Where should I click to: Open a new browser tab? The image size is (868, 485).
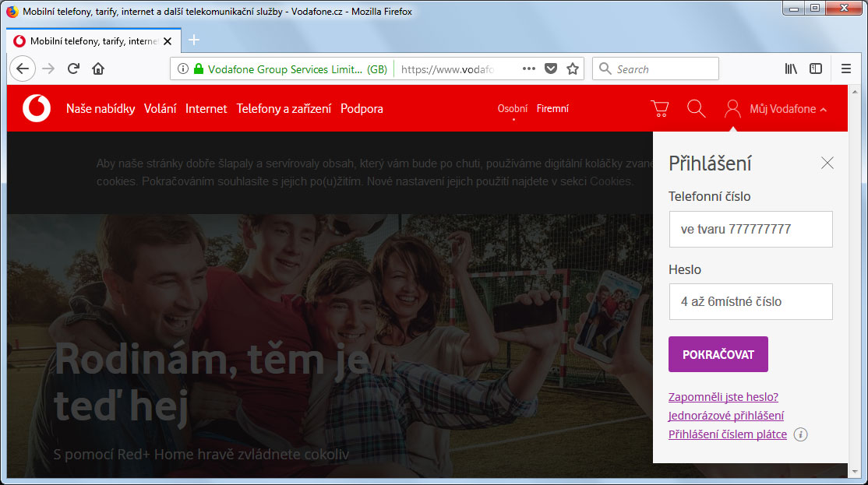(x=194, y=40)
